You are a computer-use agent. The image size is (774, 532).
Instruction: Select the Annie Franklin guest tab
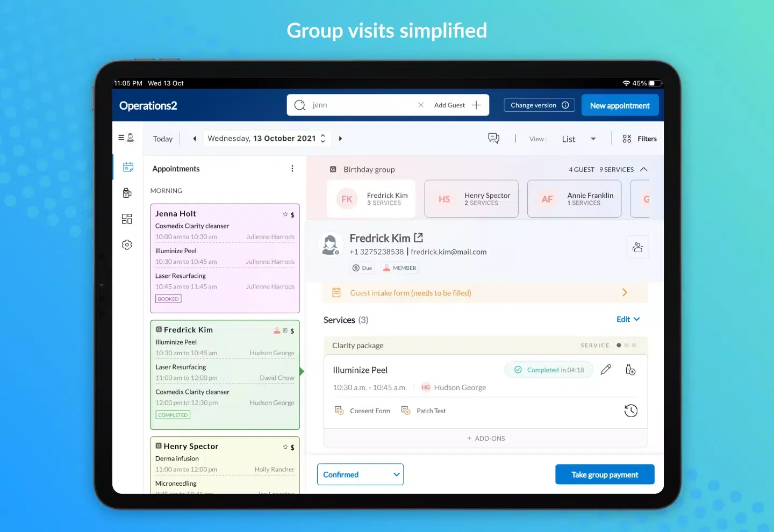(x=574, y=199)
